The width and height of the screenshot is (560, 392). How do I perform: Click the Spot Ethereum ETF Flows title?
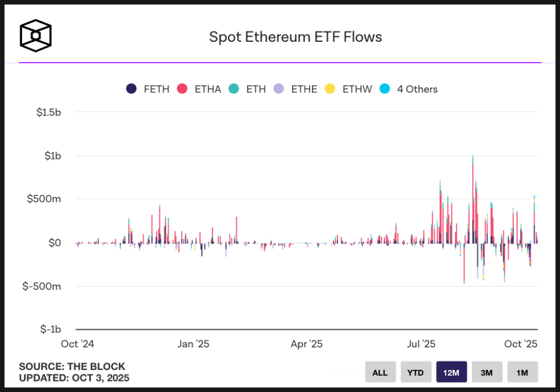(296, 37)
